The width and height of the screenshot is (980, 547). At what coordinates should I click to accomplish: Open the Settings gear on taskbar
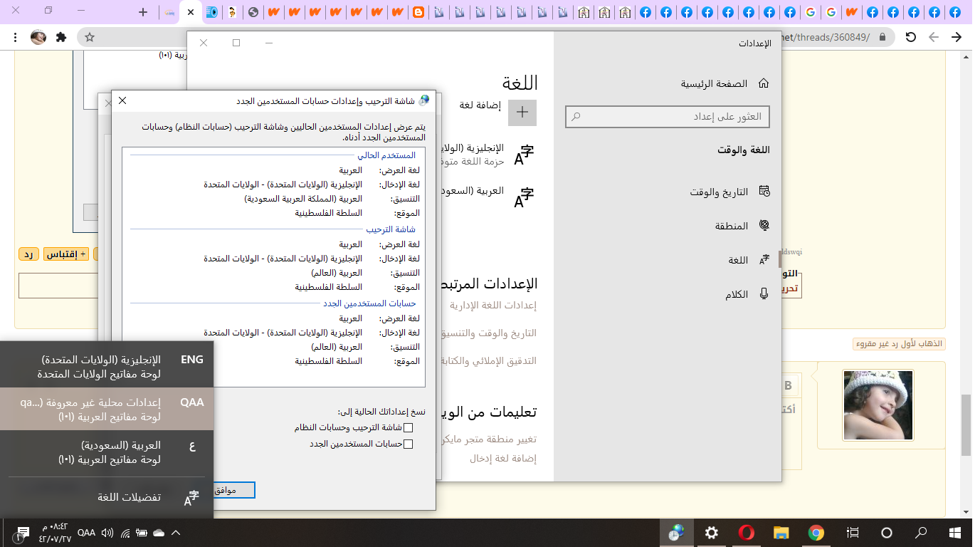pyautogui.click(x=711, y=533)
